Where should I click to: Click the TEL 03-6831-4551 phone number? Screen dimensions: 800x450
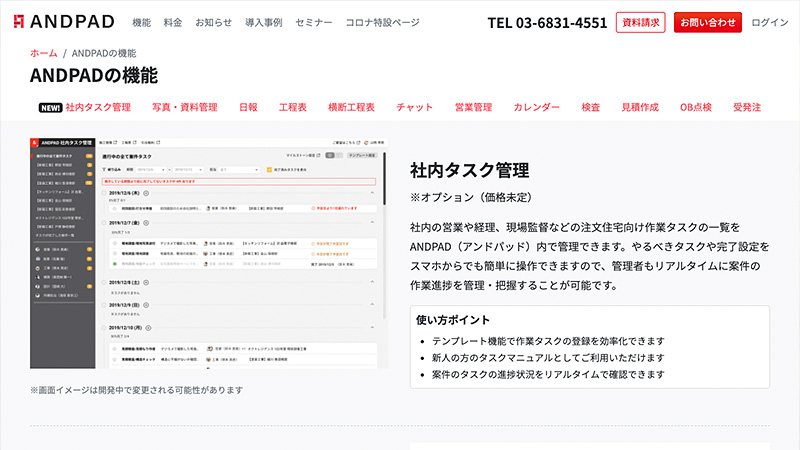click(x=547, y=23)
